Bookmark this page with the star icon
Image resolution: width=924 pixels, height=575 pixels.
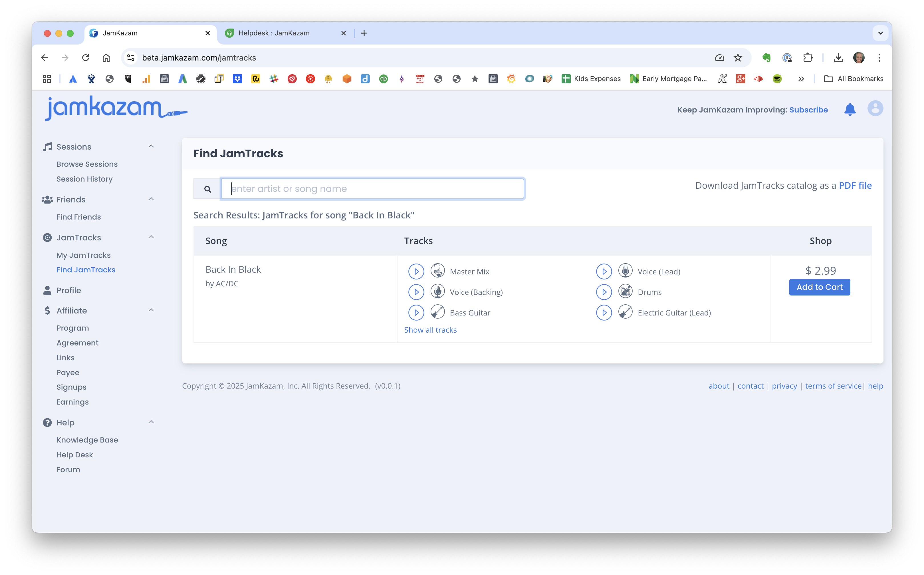[x=738, y=58]
